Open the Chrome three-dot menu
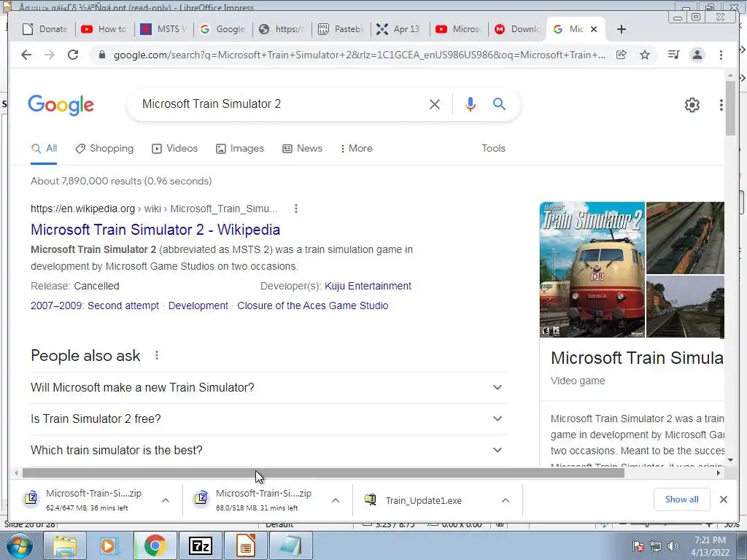Image resolution: width=747 pixels, height=560 pixels. pos(721,55)
